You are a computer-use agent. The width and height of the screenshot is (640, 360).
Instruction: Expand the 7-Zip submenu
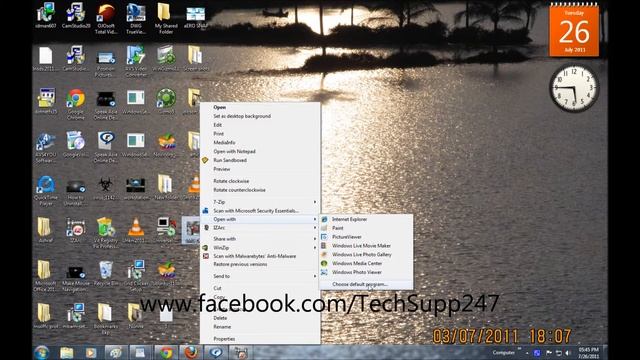[x=260, y=202]
